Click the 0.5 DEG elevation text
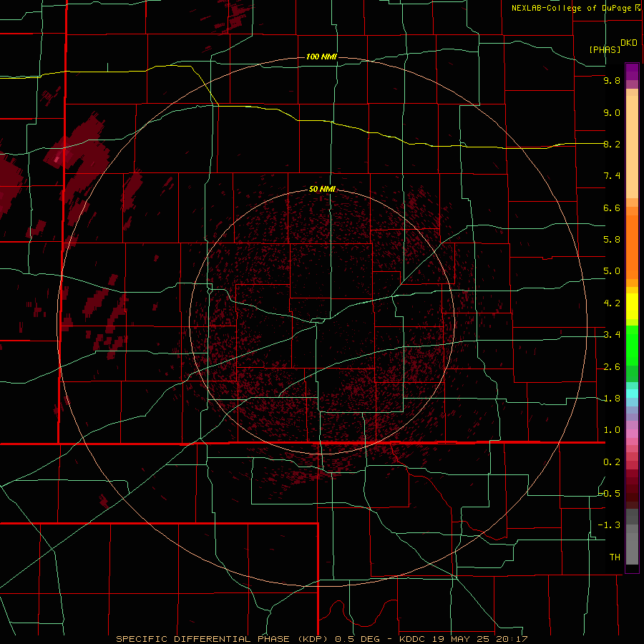The width and height of the screenshot is (644, 644). coord(357,639)
